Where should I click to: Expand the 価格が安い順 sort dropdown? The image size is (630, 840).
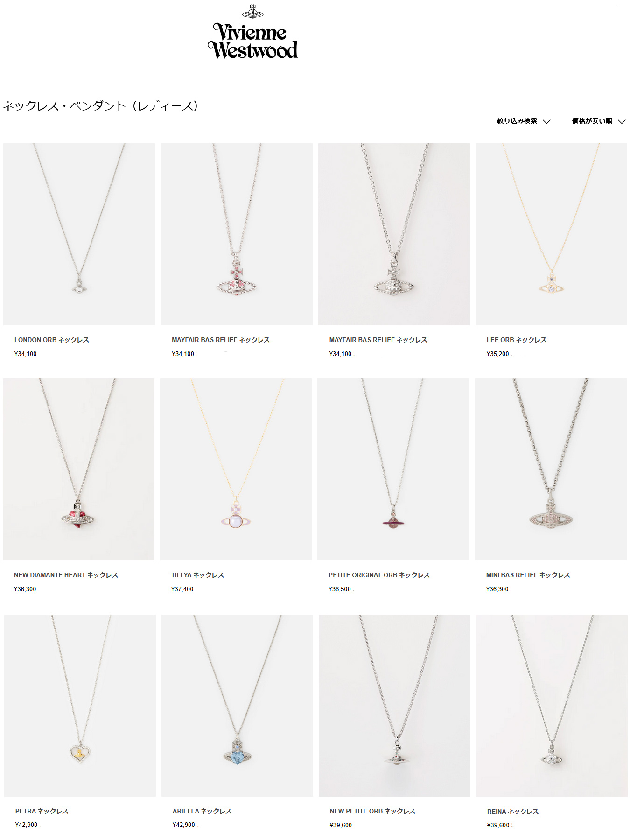coord(599,121)
